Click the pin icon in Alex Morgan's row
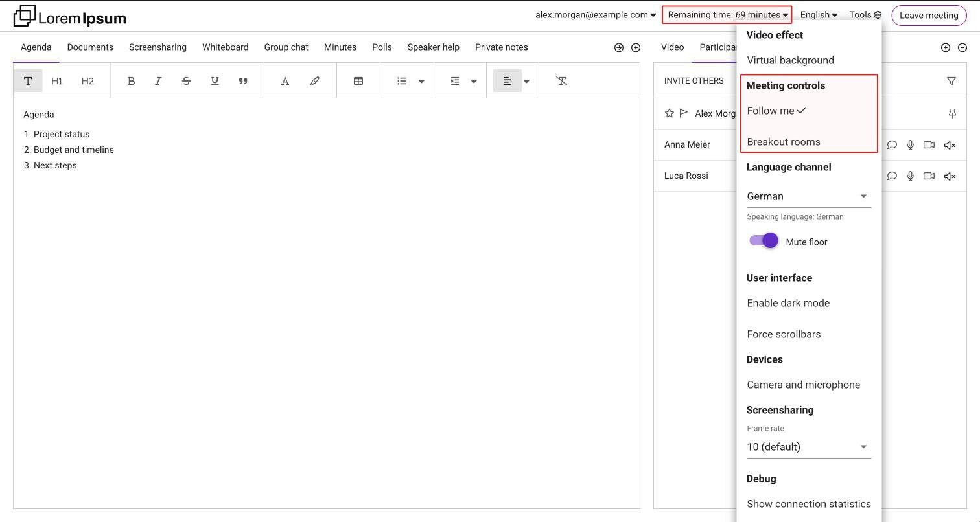Viewport: 980px width, 522px height. 952,113
